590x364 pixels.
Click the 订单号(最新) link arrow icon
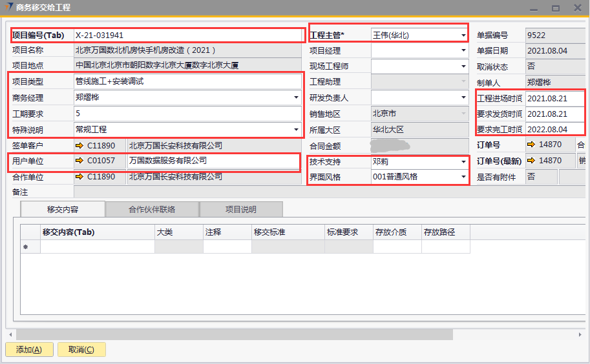(531, 161)
